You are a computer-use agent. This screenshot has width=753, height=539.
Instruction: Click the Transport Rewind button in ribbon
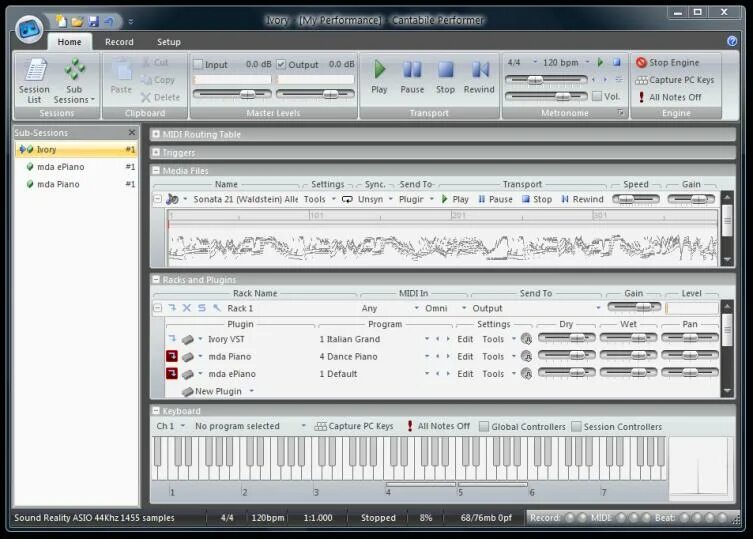pyautogui.click(x=479, y=77)
